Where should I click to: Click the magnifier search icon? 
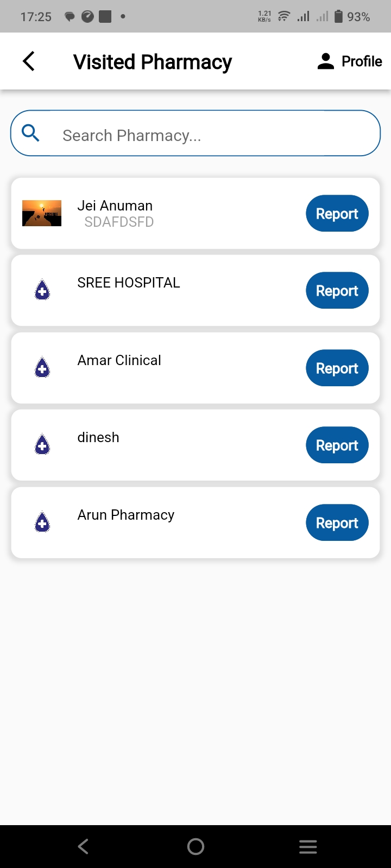pyautogui.click(x=31, y=133)
